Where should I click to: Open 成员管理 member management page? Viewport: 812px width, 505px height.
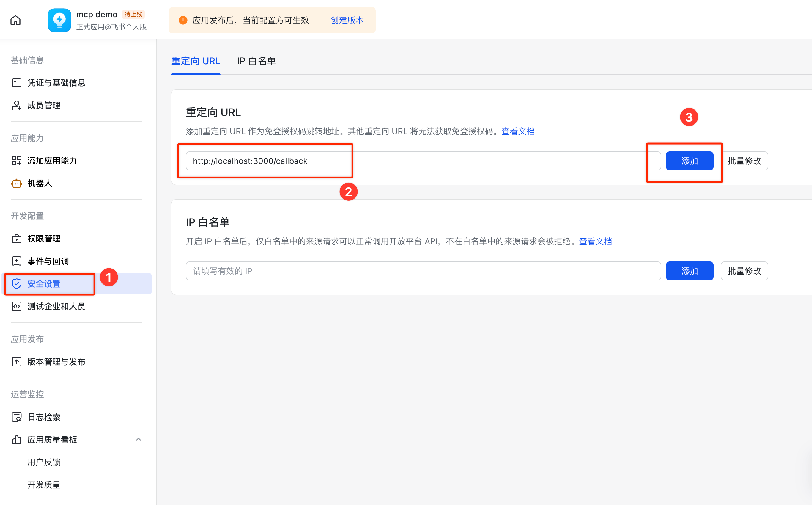44,105
